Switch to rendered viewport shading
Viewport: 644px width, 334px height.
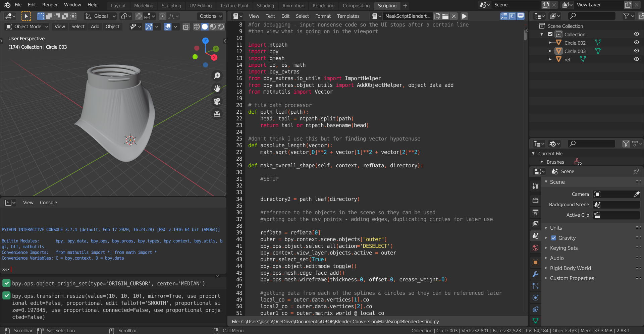[221, 27]
